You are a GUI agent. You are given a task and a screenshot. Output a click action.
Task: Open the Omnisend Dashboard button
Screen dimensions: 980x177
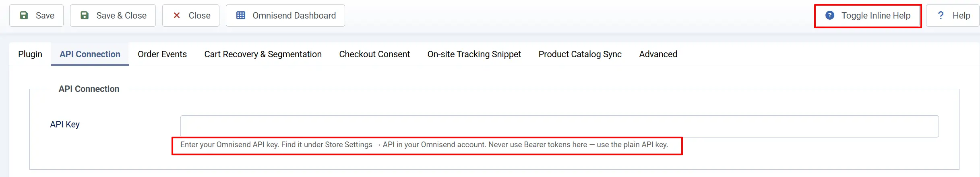pyautogui.click(x=285, y=16)
